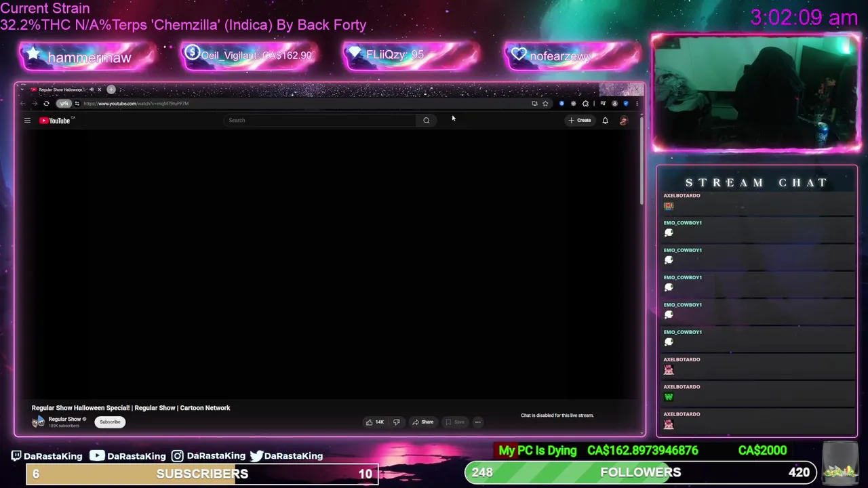This screenshot has height=488, width=868.
Task: Open the Regular Show channel avatar
Action: (x=38, y=422)
